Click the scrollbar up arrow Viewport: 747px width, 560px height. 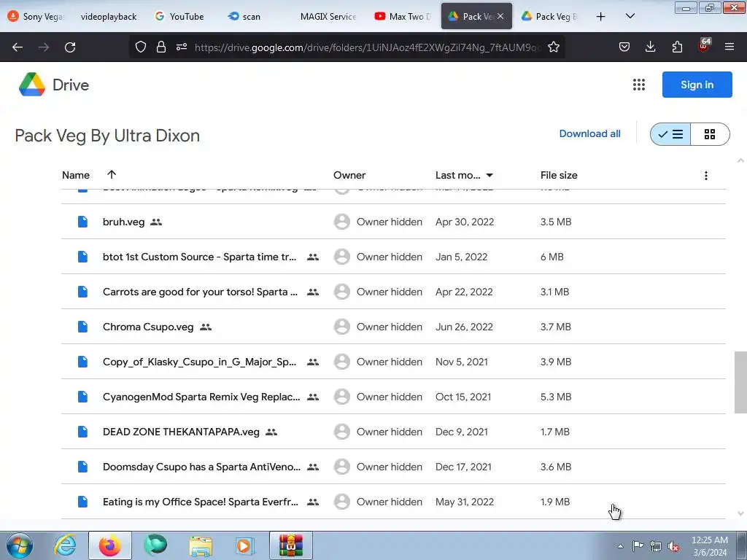[x=740, y=160]
